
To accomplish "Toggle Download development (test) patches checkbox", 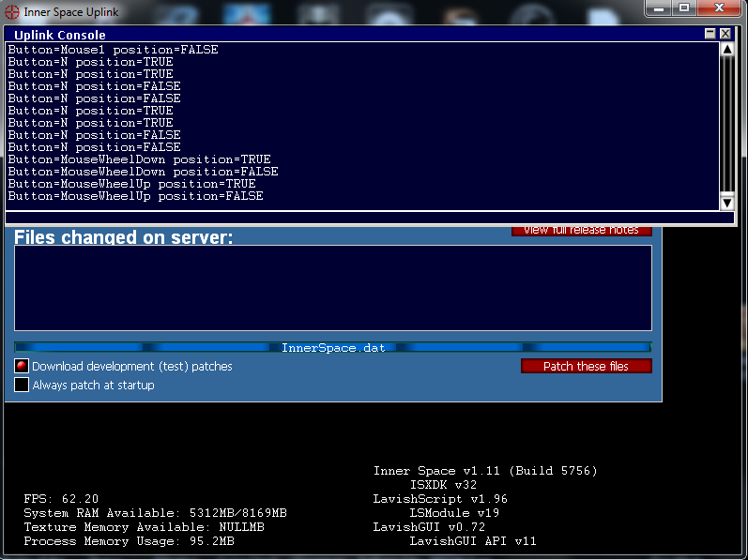I will [x=22, y=366].
